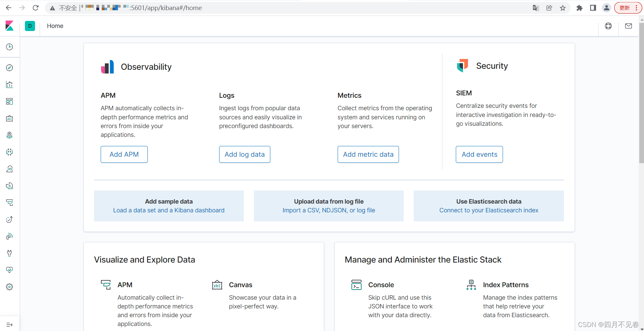Viewport: 644px width, 331px height.
Task: Click the Security heading
Action: [492, 66]
